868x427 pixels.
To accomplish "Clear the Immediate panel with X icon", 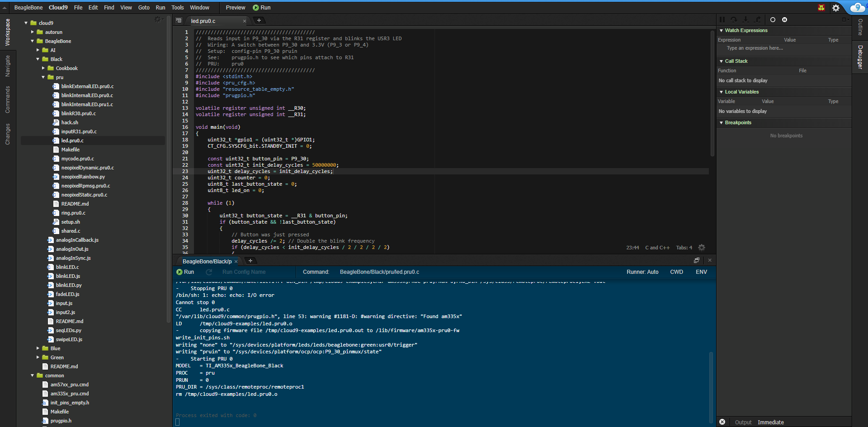I will click(722, 422).
